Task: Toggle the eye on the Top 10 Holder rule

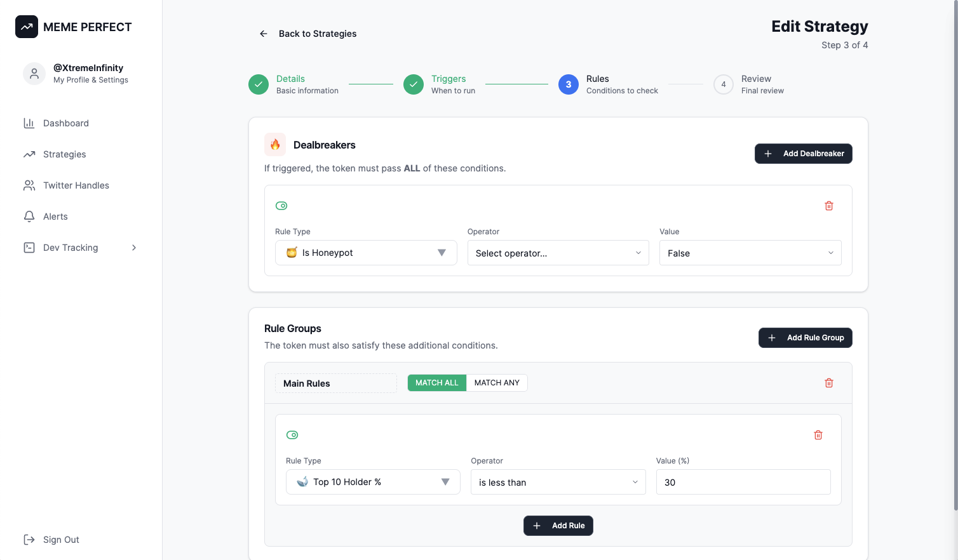Action: 292,434
